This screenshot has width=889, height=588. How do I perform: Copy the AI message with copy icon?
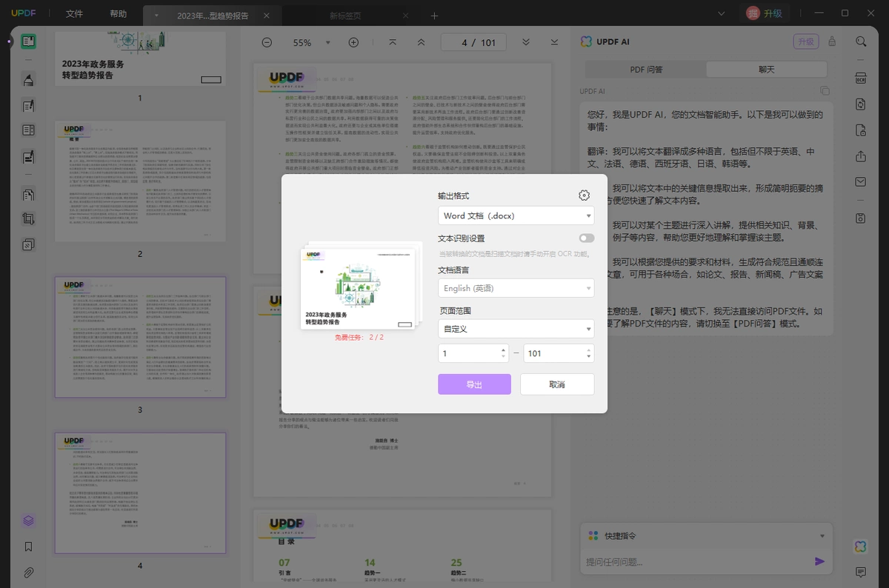click(x=825, y=91)
